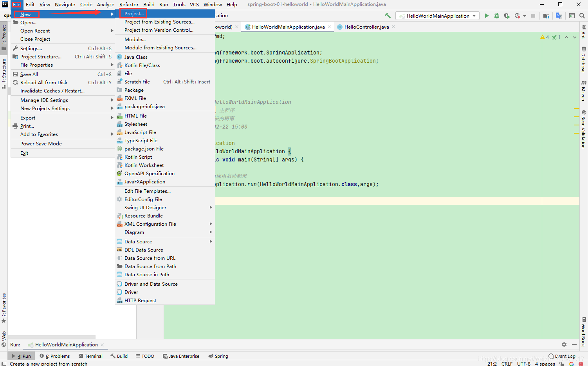The width and height of the screenshot is (588, 366).
Task: Click the green Run button in toolbar
Action: [x=487, y=16]
